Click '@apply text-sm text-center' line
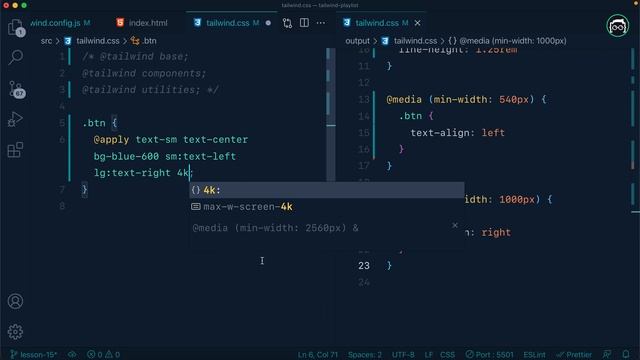Screen dimensions: 640x360 (171, 140)
